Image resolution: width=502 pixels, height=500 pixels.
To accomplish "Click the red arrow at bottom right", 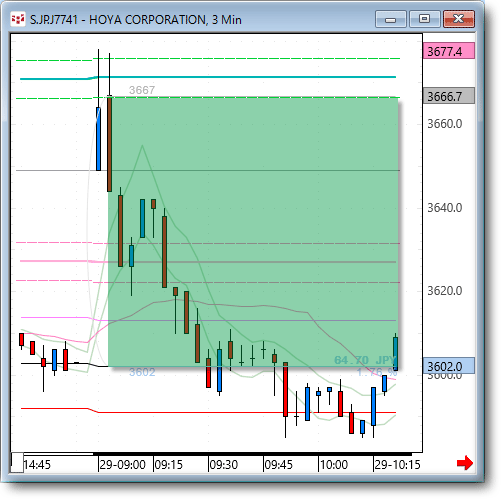I will pyautogui.click(x=465, y=463).
